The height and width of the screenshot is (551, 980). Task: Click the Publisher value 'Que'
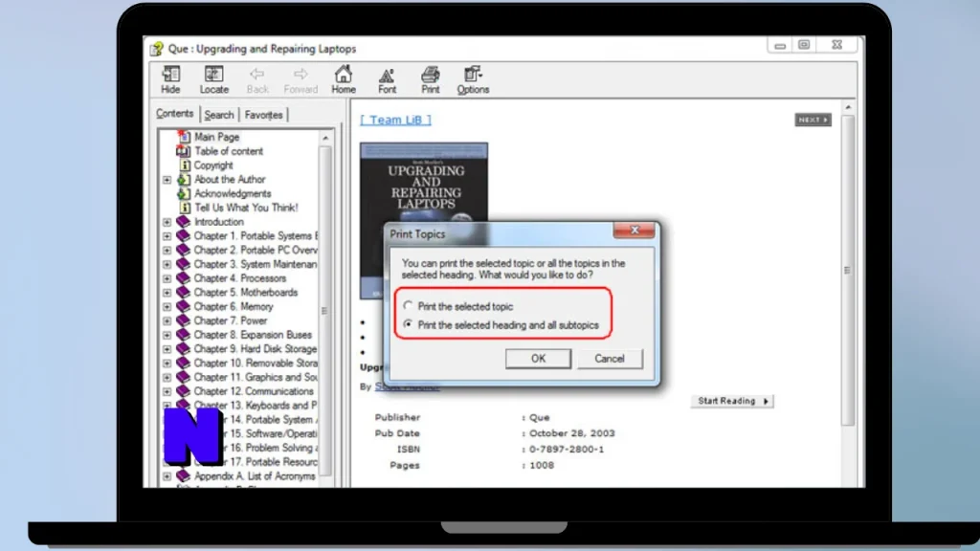[540, 417]
